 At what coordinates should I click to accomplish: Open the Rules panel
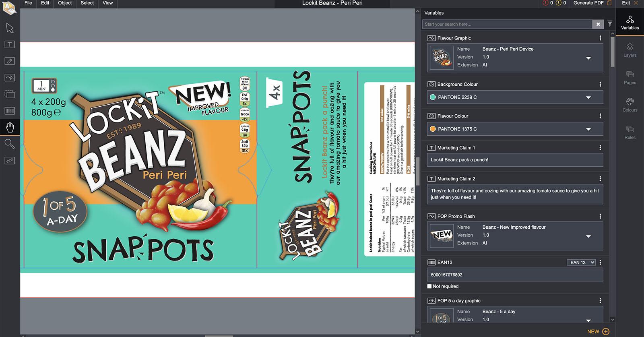pyautogui.click(x=630, y=132)
